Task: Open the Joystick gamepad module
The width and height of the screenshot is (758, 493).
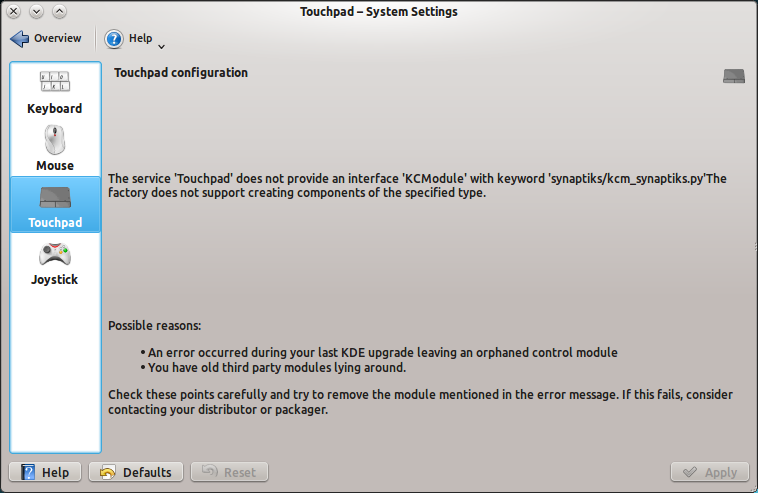Action: 55,254
